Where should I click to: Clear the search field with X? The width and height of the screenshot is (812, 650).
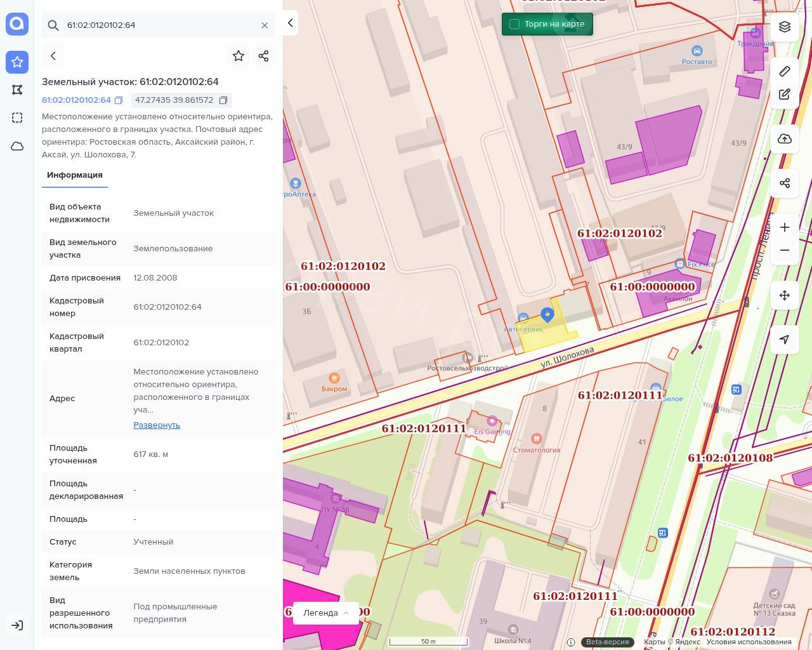pos(265,25)
